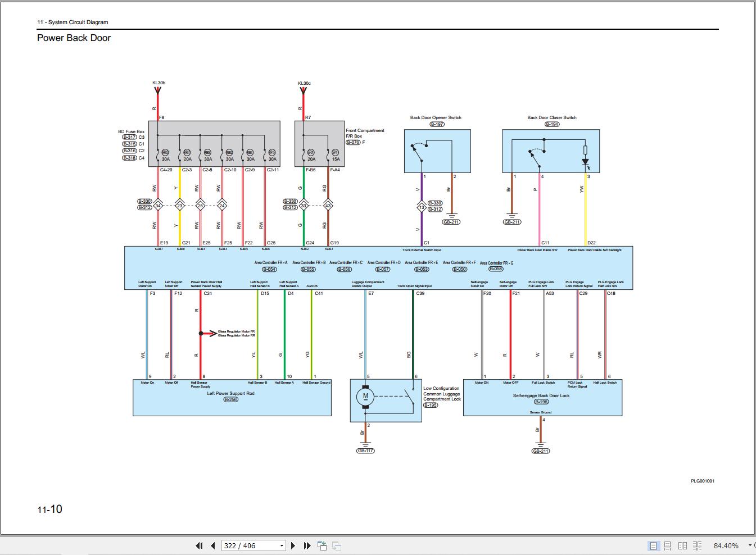Open the B-076 Front Compartment F/R Box reference
Screen dimensions: 756x555
click(352, 142)
